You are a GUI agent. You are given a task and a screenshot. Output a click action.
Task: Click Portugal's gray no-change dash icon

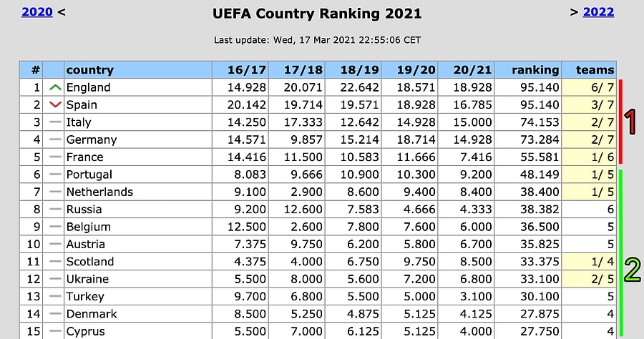tap(55, 175)
